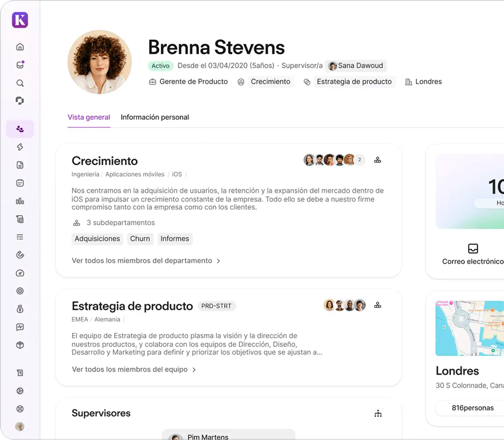Open hierarchy icon in Supervisores card

(378, 413)
